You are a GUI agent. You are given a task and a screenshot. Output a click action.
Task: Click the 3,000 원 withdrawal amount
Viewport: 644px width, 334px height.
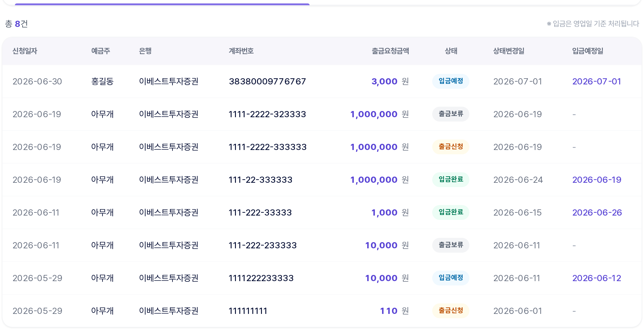(x=390, y=81)
